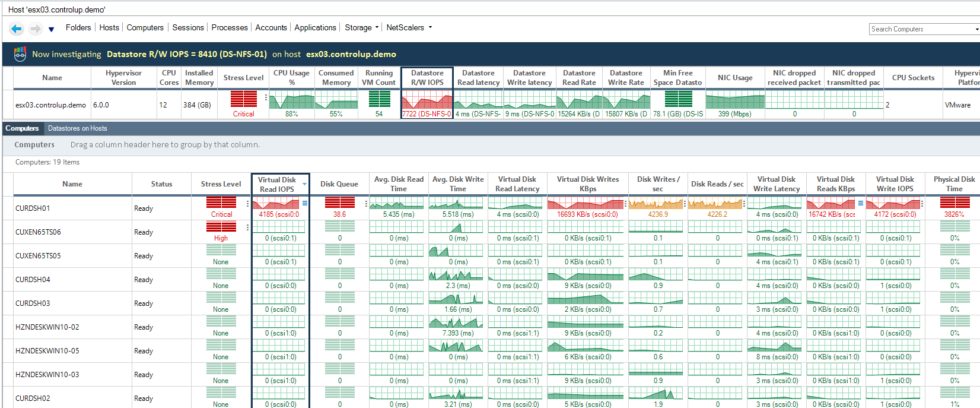Click the Datastore R/W IOPS red graph

pyautogui.click(x=427, y=100)
